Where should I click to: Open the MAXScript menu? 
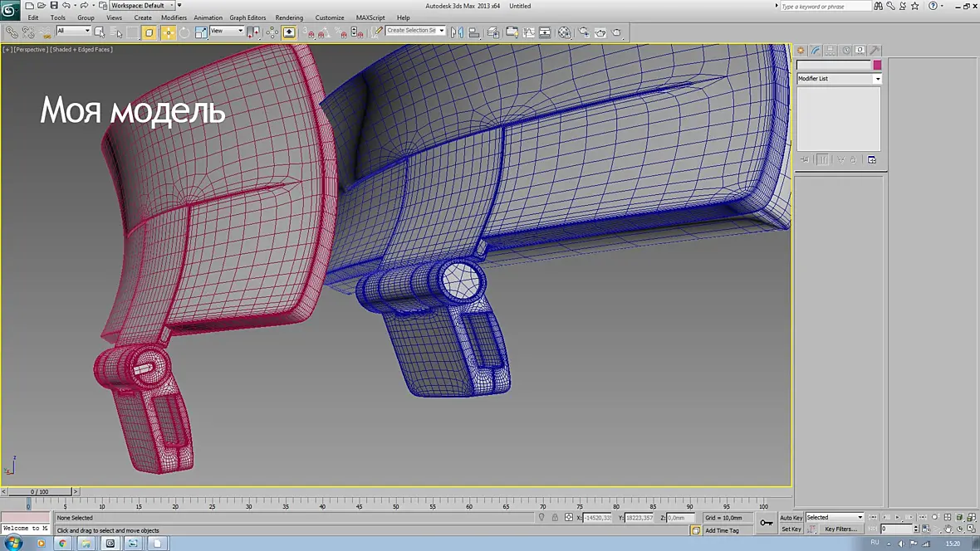pyautogui.click(x=370, y=17)
